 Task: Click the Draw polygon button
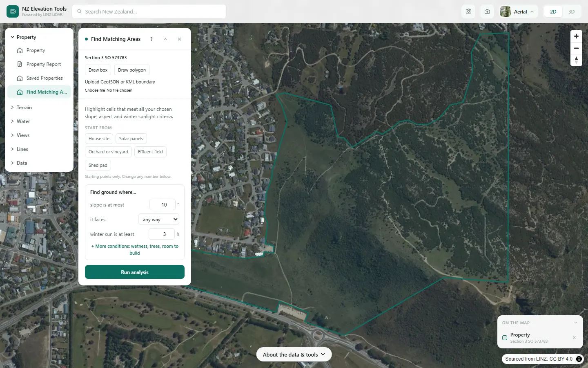pos(132,70)
